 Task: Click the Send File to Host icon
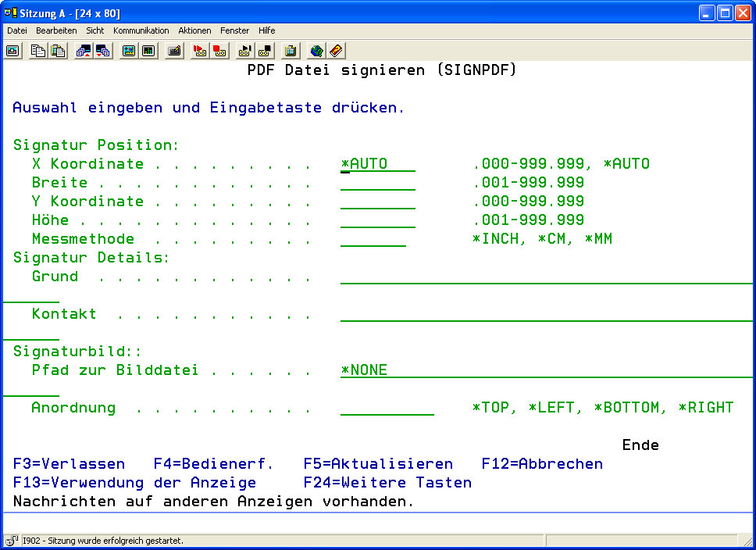point(83,51)
